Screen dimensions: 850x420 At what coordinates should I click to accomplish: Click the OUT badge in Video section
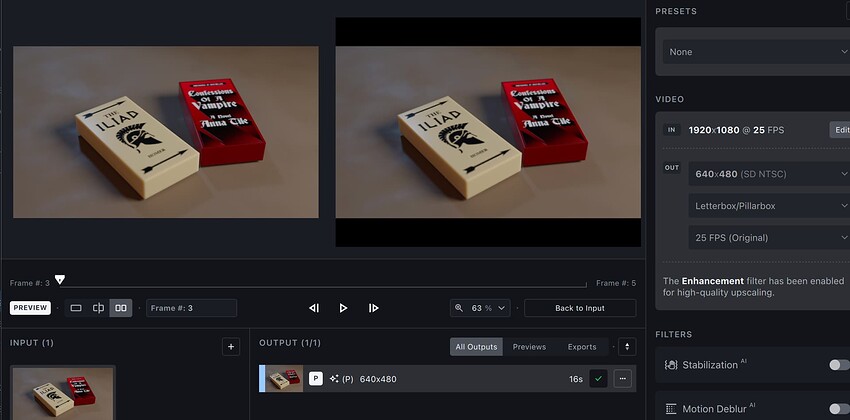pos(672,167)
